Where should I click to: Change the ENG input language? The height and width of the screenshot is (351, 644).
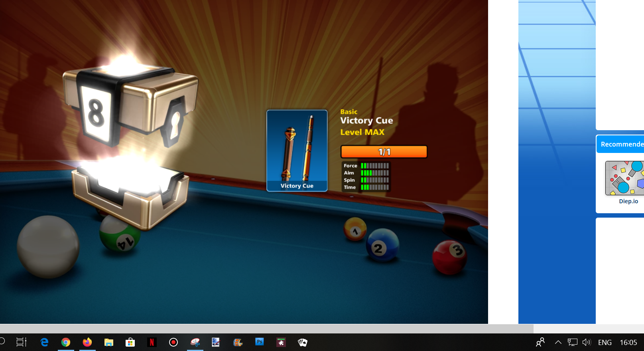pyautogui.click(x=605, y=342)
